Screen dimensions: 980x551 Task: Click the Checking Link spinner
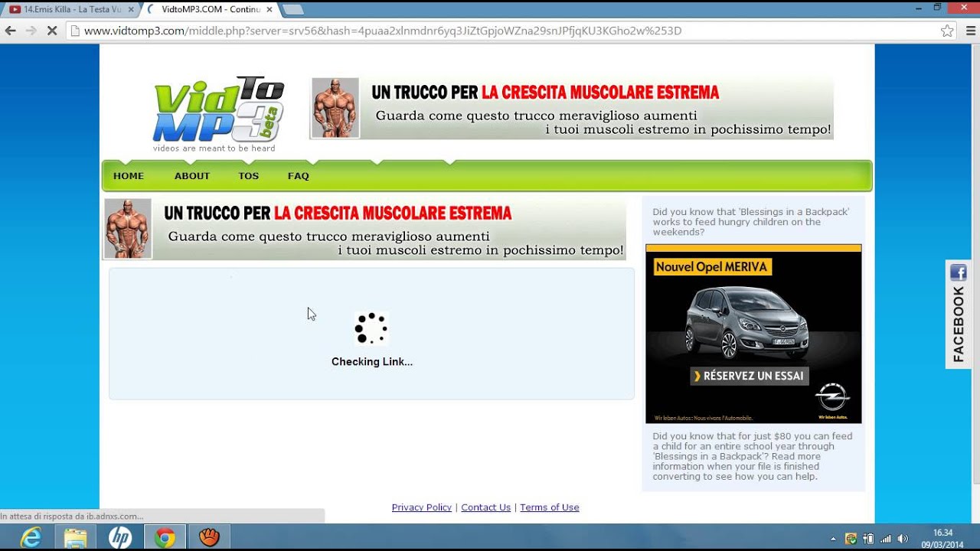371,328
